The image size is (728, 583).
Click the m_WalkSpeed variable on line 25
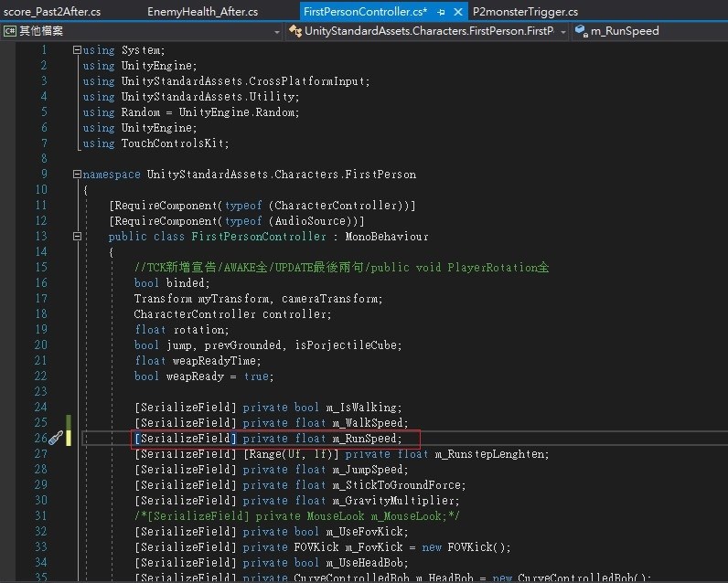click(x=366, y=423)
